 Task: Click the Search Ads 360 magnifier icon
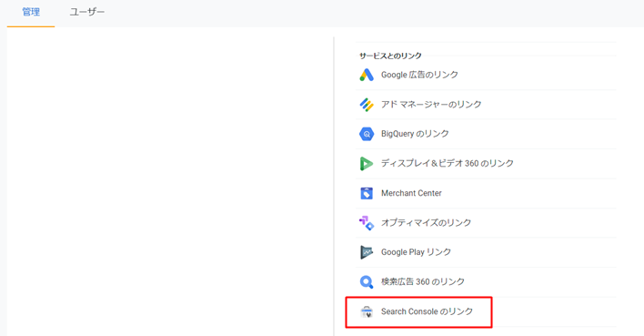367,281
